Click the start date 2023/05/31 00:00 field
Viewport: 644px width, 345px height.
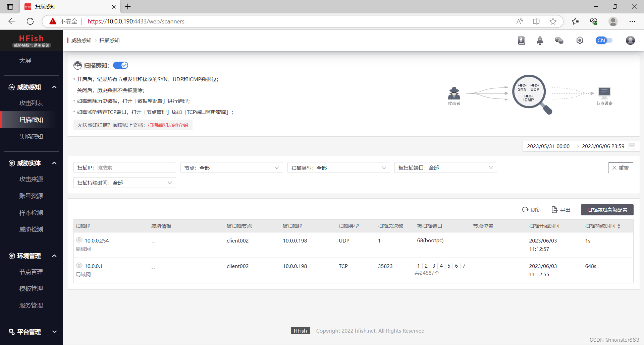(x=548, y=146)
